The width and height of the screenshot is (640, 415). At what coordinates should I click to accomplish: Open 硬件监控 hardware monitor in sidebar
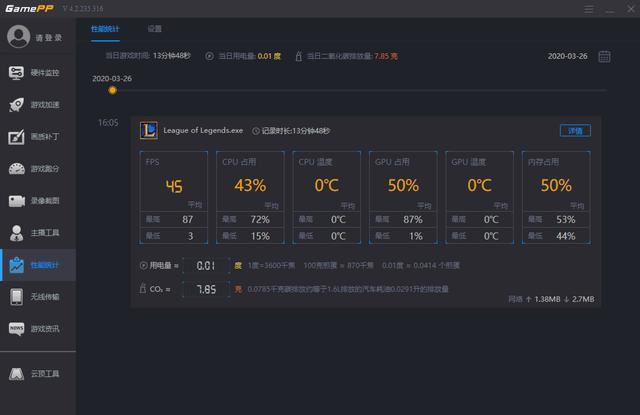tap(38, 73)
